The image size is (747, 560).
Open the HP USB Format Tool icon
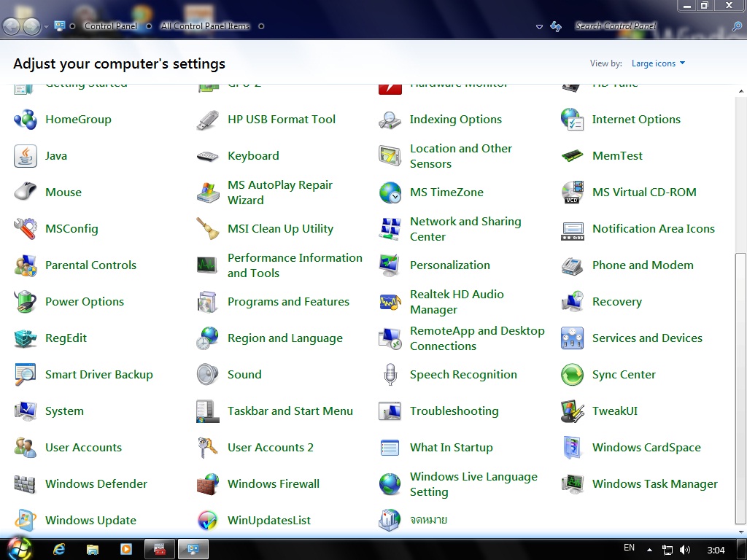coord(208,120)
